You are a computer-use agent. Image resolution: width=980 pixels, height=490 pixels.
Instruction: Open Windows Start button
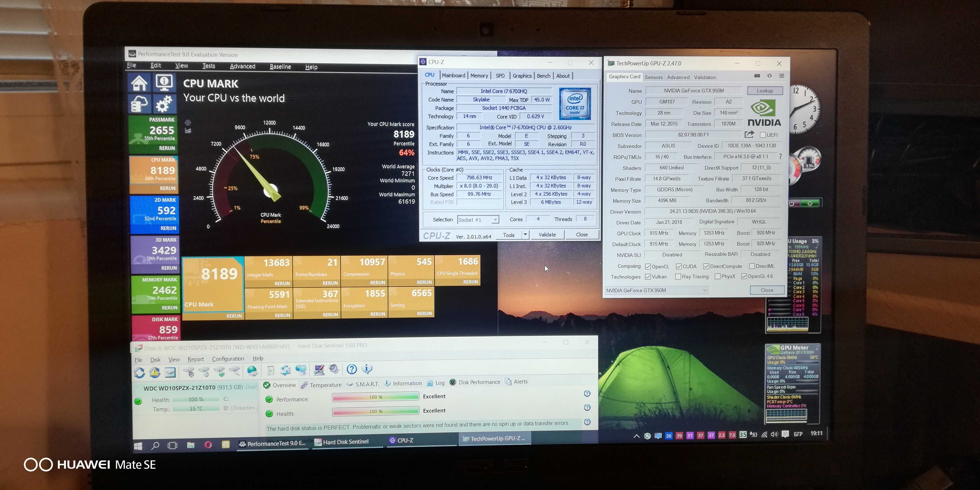click(138, 446)
